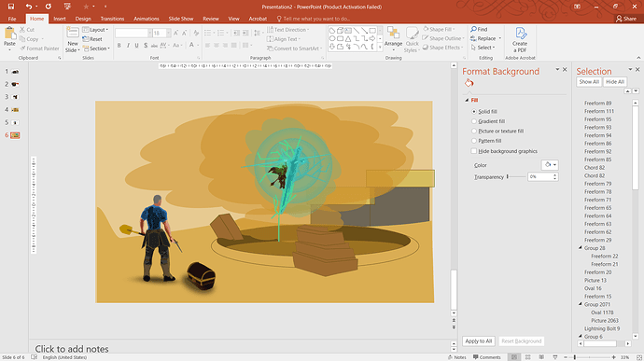Close the Format Background pane
Image resolution: width=644 pixels, height=361 pixels.
(565, 69)
